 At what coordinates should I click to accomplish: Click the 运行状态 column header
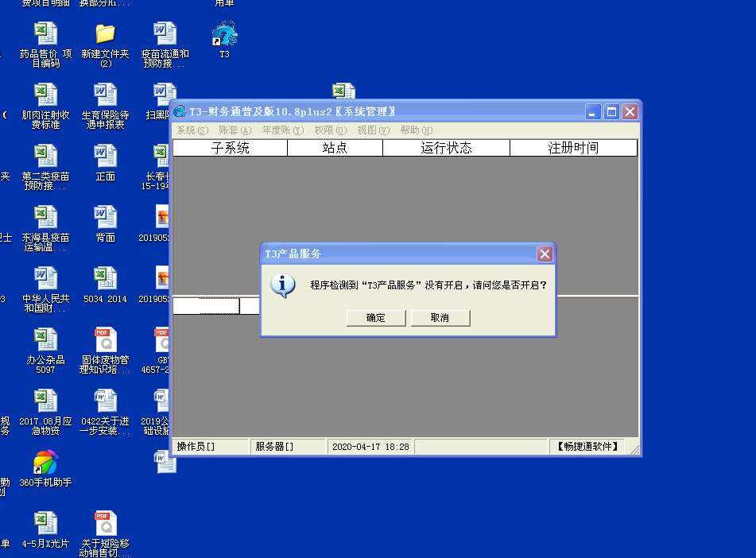pyautogui.click(x=446, y=148)
